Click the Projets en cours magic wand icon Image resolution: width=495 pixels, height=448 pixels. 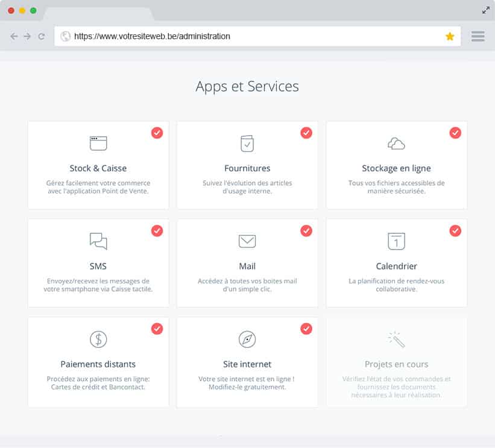(396, 339)
